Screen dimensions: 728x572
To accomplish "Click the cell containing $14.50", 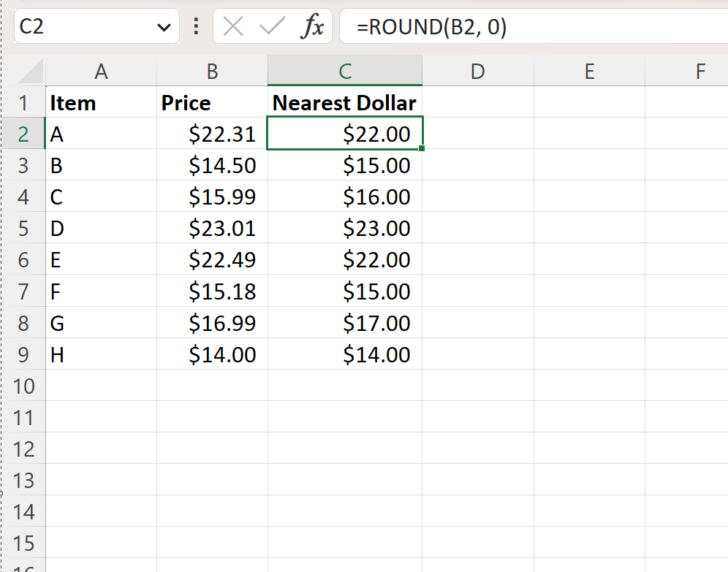I will 212,165.
